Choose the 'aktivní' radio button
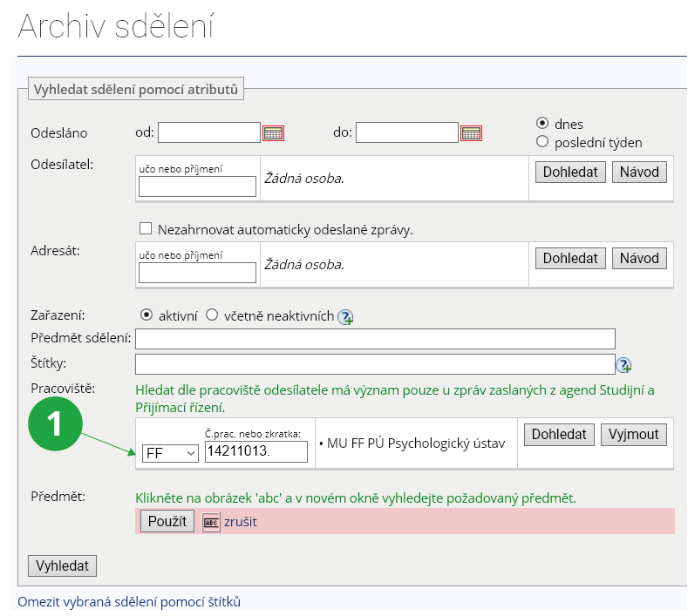Viewport: 688px width, 616px height. [146, 315]
